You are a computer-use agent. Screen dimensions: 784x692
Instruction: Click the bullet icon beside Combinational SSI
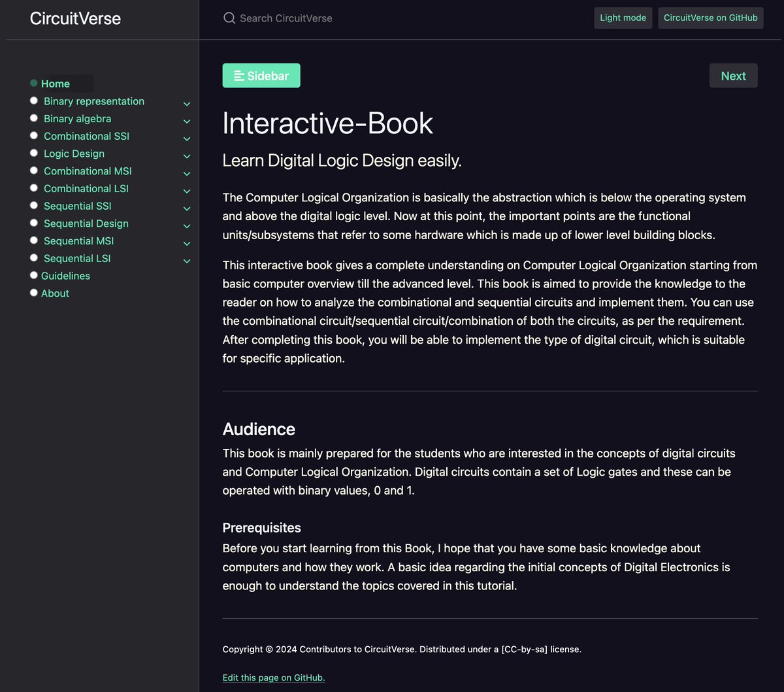pos(33,135)
